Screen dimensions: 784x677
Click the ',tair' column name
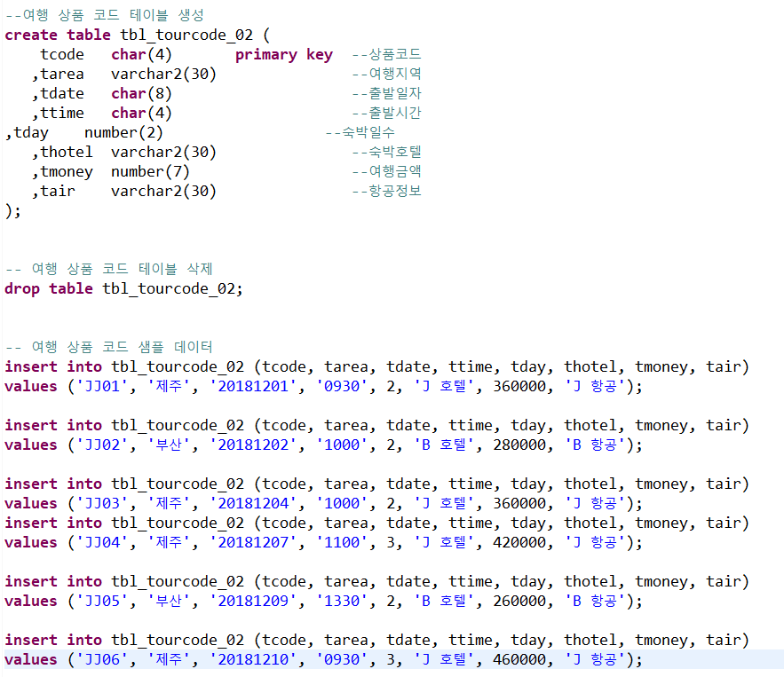(x=53, y=192)
